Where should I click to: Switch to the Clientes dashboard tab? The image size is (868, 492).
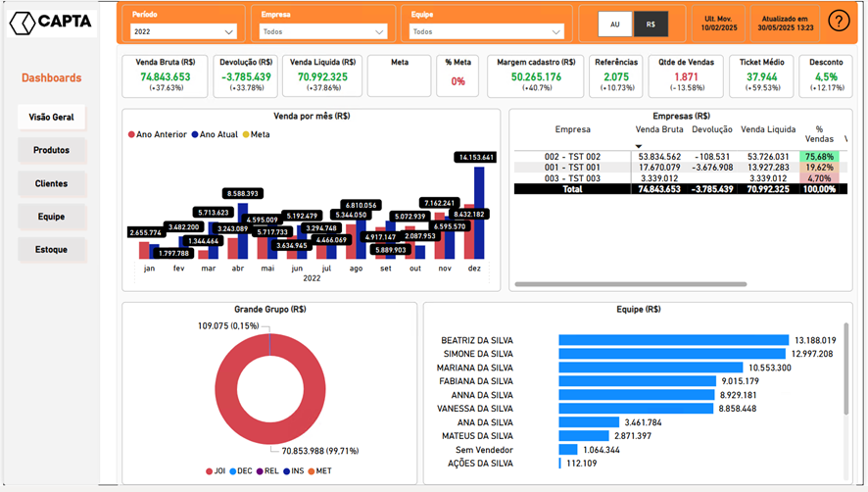click(x=52, y=183)
